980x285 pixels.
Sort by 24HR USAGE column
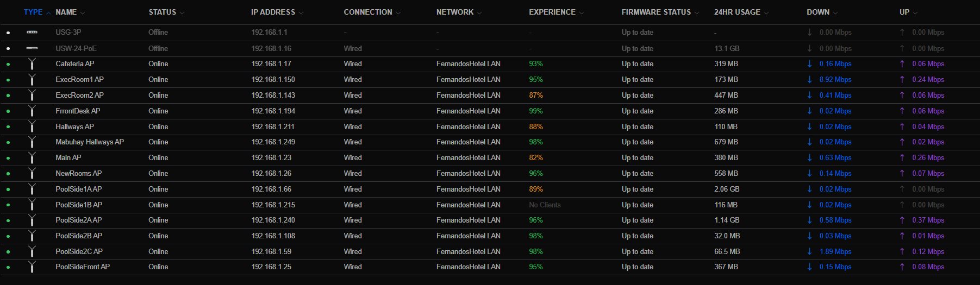pyautogui.click(x=737, y=12)
